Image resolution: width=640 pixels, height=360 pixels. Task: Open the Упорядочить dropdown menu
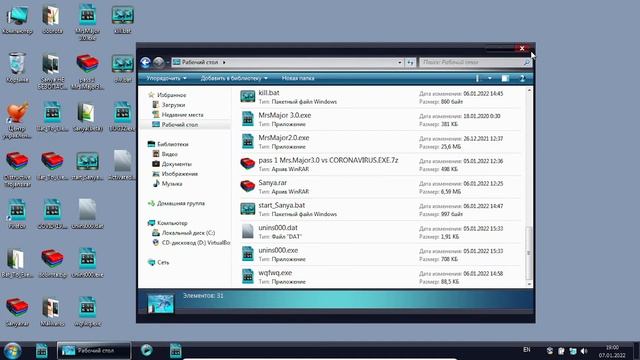tap(166, 78)
